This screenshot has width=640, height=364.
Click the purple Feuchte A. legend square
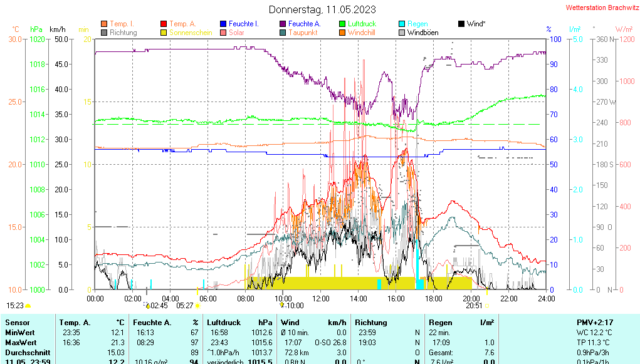point(283,24)
